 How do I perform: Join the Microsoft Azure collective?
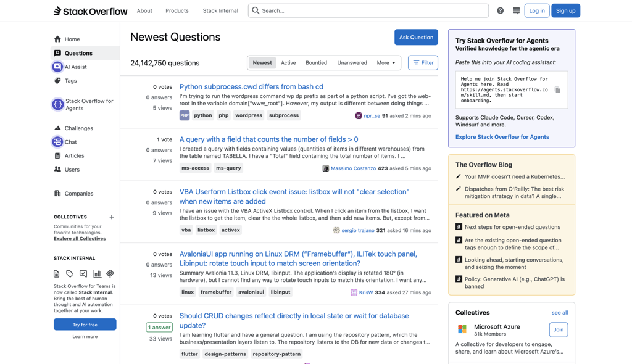pyautogui.click(x=558, y=329)
